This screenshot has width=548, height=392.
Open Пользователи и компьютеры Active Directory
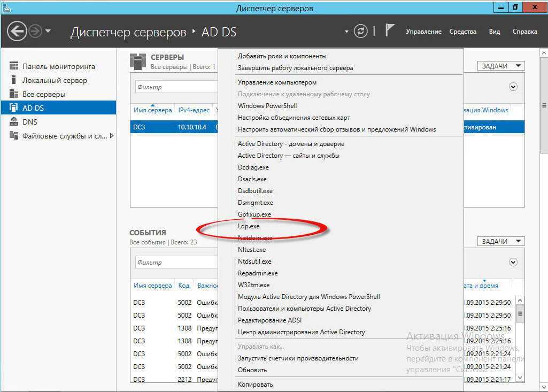pos(304,309)
